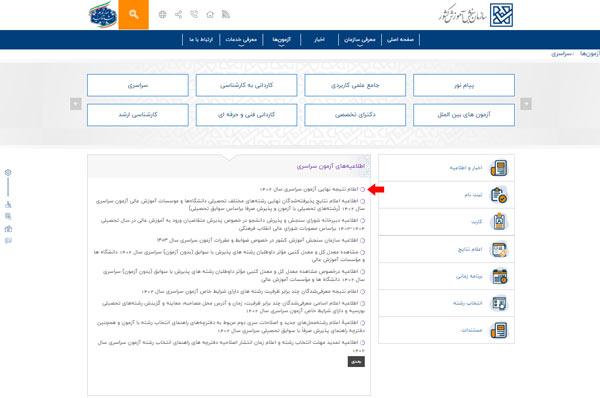Click the phone contact icon in header
Viewport: 600px width, 398px height.
coord(194,15)
